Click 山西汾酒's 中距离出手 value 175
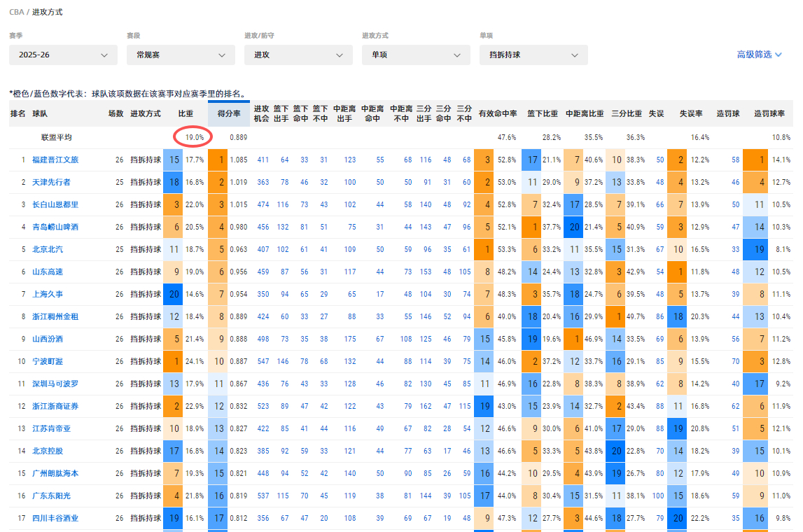Viewport: 803px width, 532px height. pyautogui.click(x=350, y=339)
